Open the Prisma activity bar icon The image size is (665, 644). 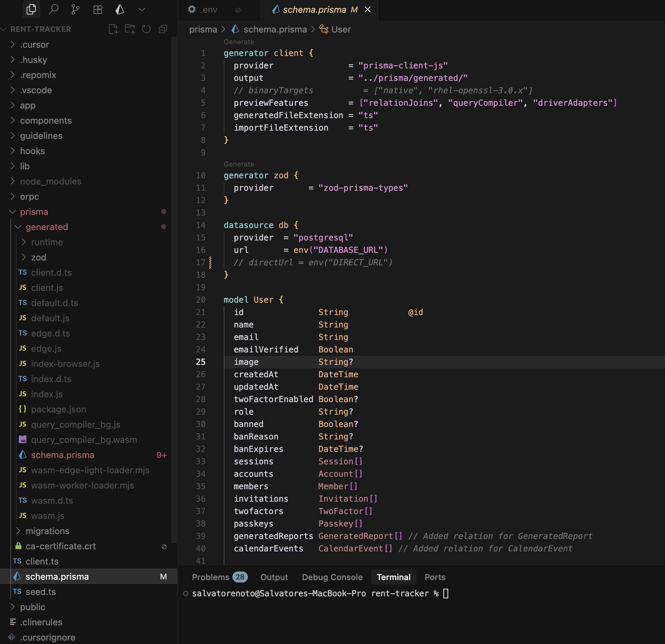pyautogui.click(x=120, y=9)
